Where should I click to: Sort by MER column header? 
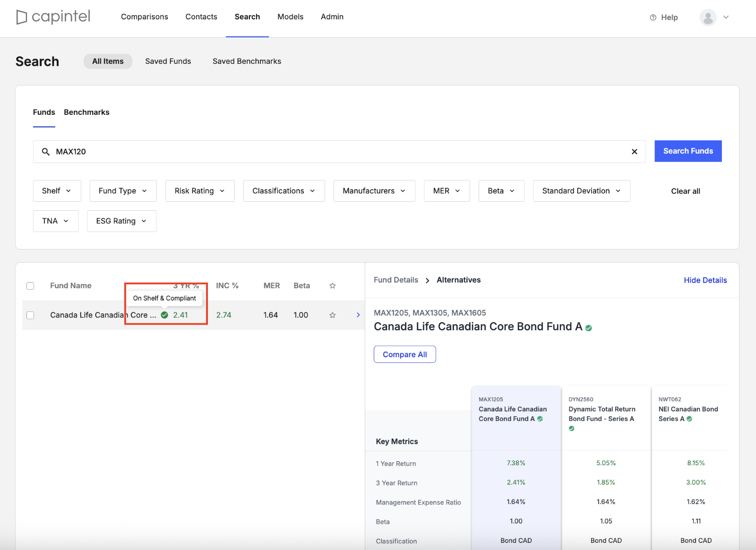[x=272, y=286]
